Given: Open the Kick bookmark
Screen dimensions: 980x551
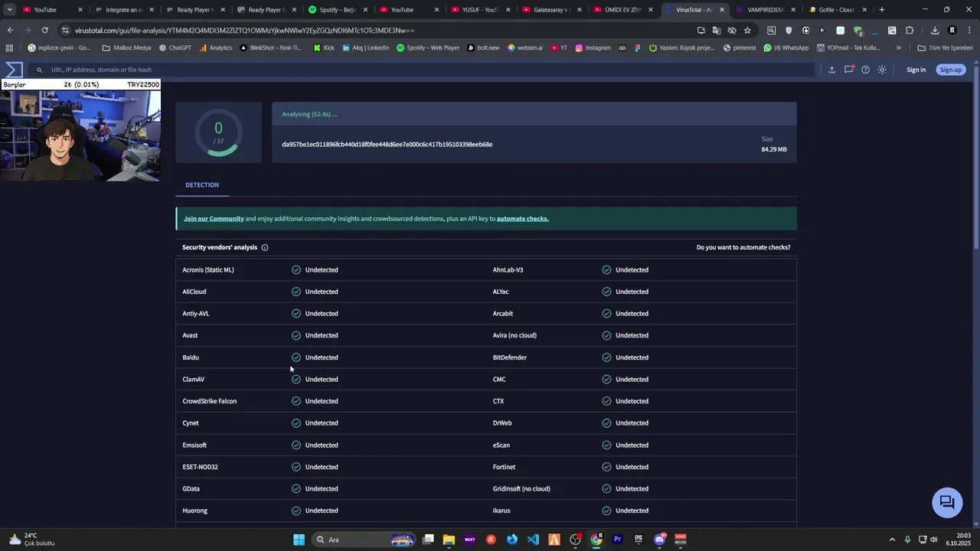Looking at the screenshot, I should point(324,47).
